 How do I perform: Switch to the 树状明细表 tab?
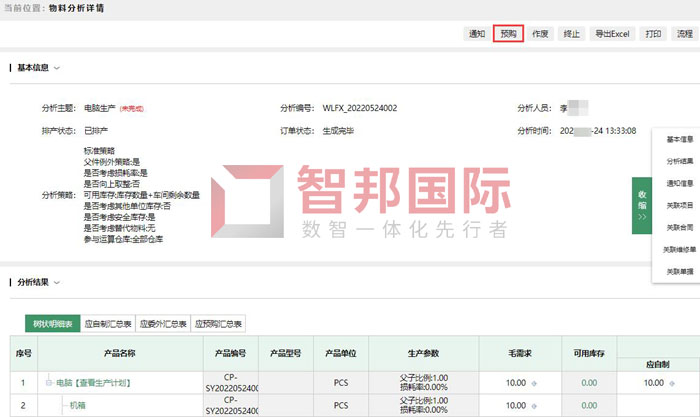tap(51, 324)
